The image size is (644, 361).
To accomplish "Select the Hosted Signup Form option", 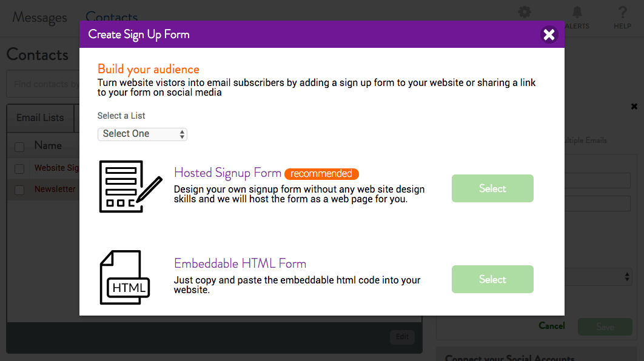I will point(492,188).
